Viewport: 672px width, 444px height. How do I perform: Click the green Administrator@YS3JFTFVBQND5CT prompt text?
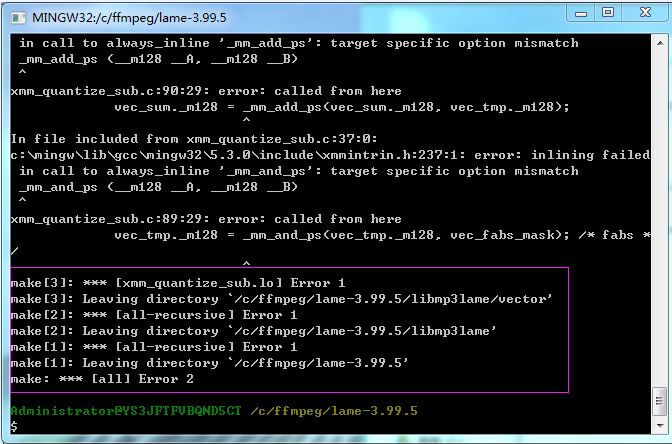pos(126,411)
